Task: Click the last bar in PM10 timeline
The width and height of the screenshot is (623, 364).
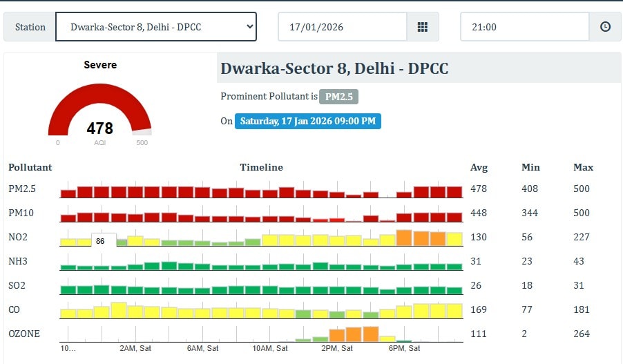Action: pos(454,217)
